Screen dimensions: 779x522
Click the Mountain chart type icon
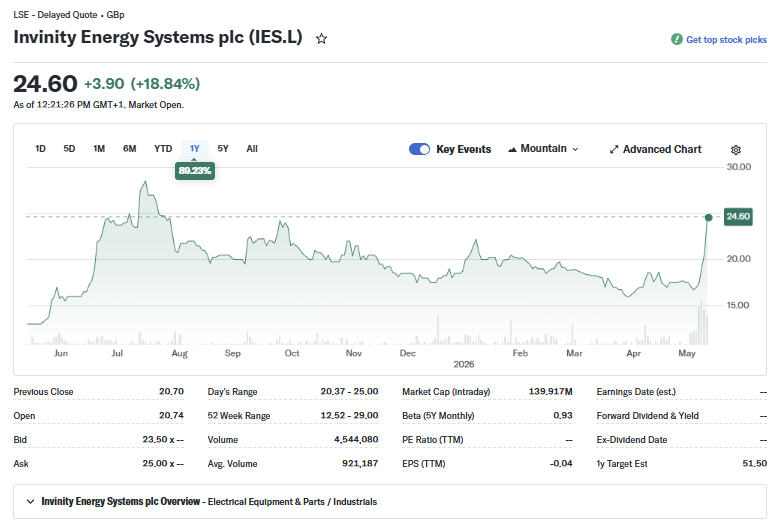click(512, 149)
